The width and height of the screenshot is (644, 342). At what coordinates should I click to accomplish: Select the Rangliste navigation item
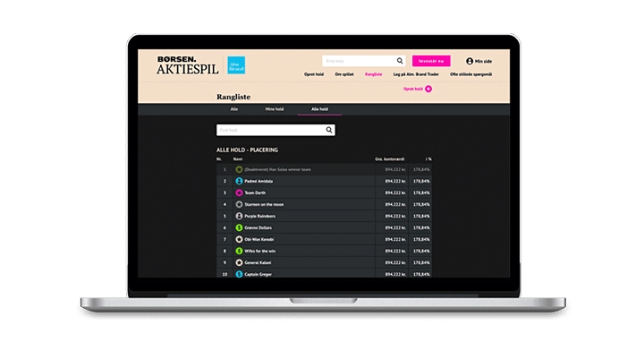coord(373,74)
